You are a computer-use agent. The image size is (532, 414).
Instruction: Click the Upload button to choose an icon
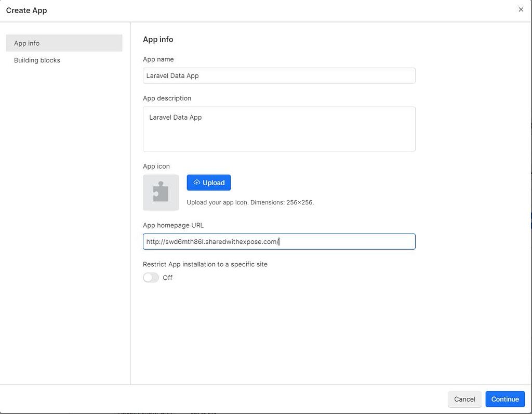pyautogui.click(x=208, y=183)
